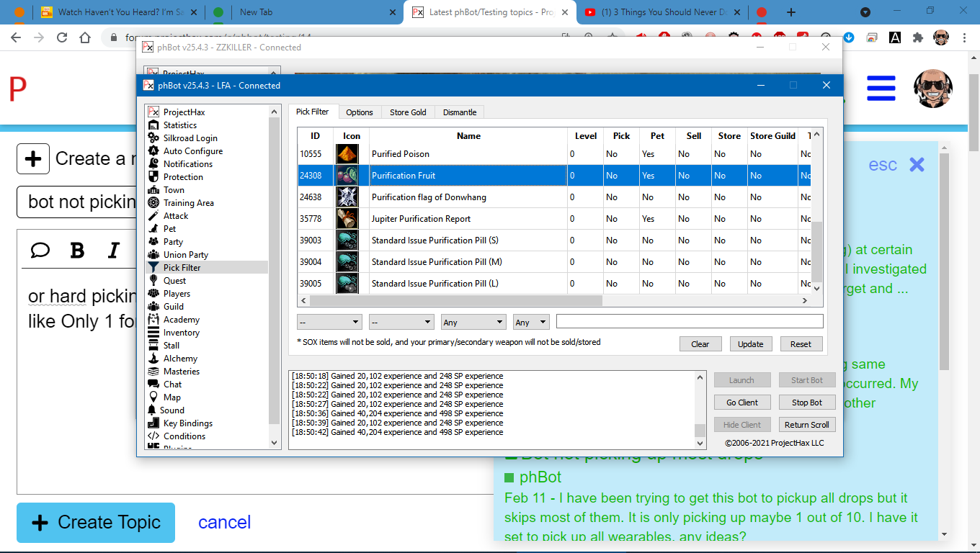The height and width of the screenshot is (553, 980).
Task: Open the Statistics section in sidebar
Action: [x=179, y=125]
